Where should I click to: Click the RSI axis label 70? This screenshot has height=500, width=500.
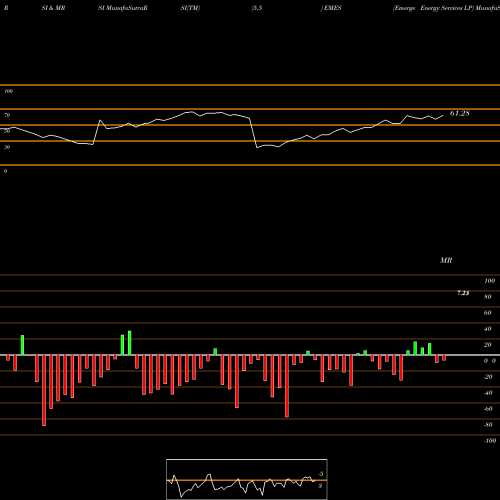[x=7, y=115]
